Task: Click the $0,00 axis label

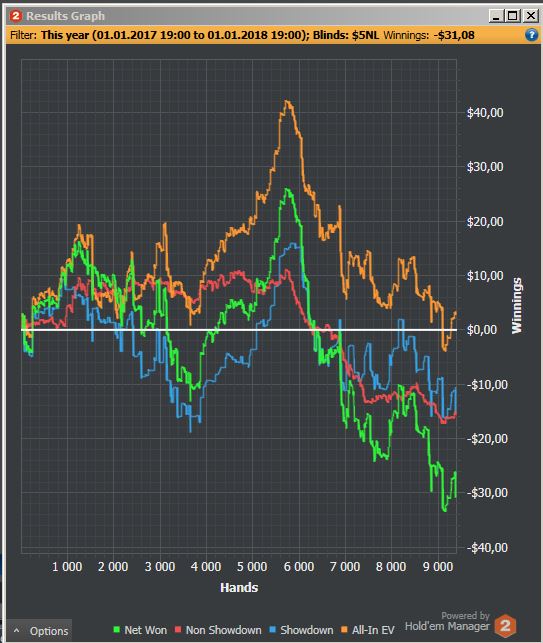Action: coord(481,330)
